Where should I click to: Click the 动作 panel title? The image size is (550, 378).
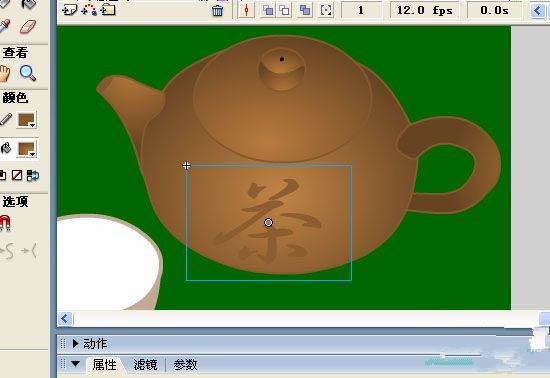pyautogui.click(x=95, y=344)
